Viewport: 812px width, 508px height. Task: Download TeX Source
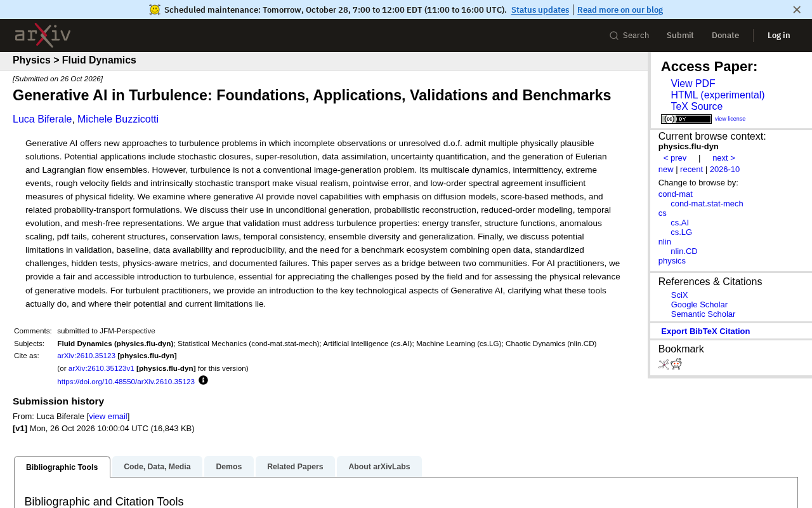point(697,107)
